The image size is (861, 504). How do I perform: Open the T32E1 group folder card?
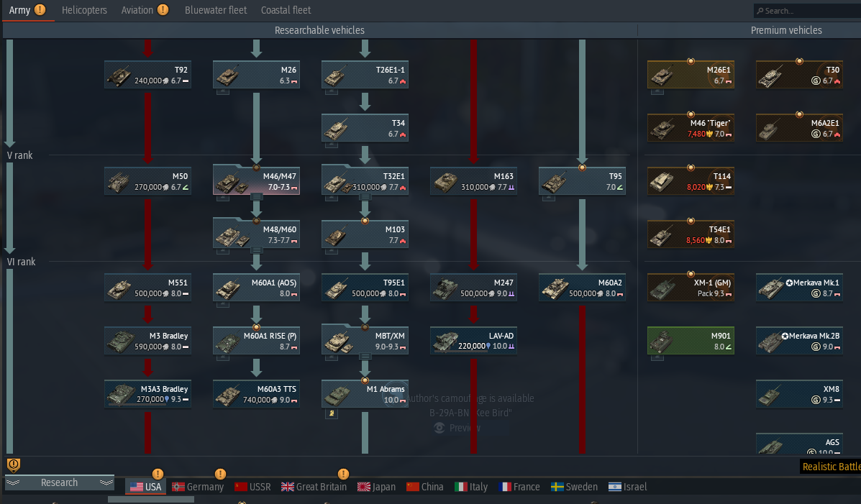pos(365,180)
